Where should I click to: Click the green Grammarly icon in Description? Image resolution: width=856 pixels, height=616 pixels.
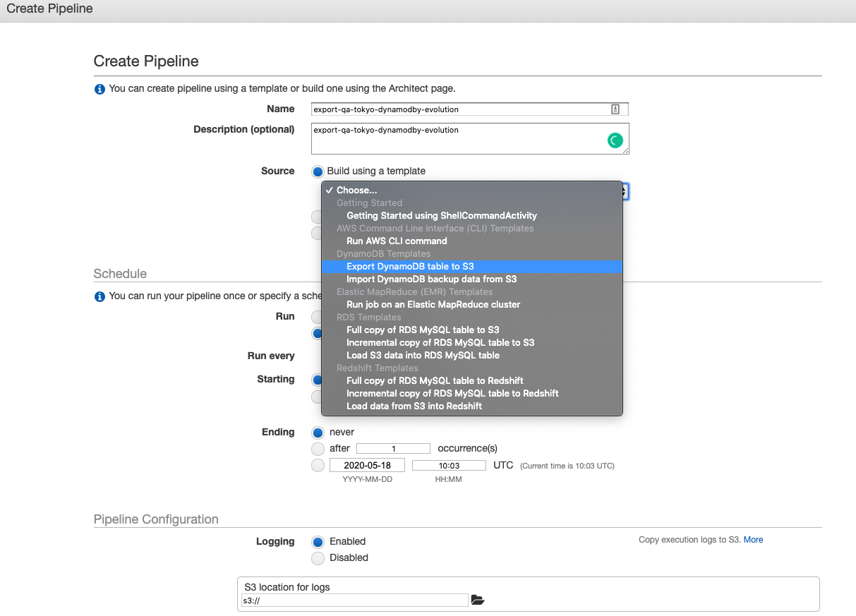click(x=615, y=140)
